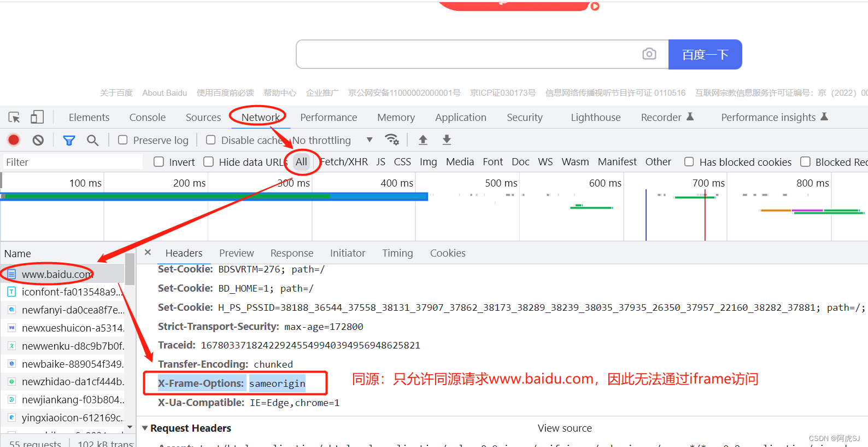868x447 pixels.
Task: Select the newbaike-889054f349 request
Action: click(63, 364)
